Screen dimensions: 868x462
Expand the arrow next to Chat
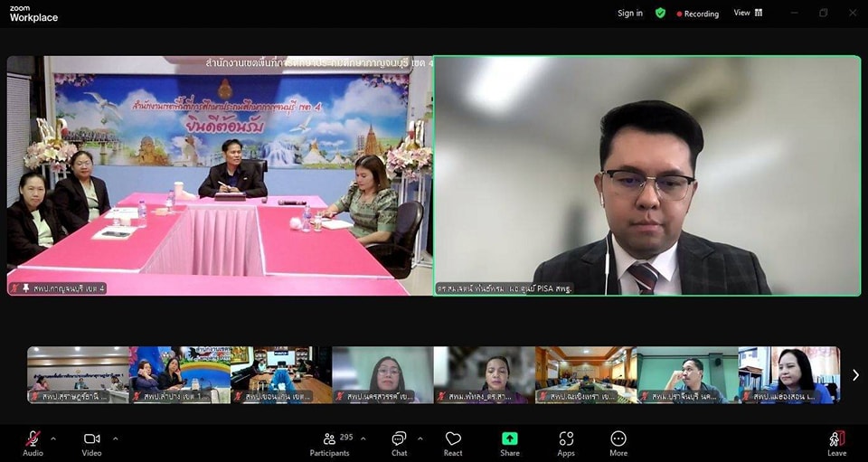click(x=420, y=438)
